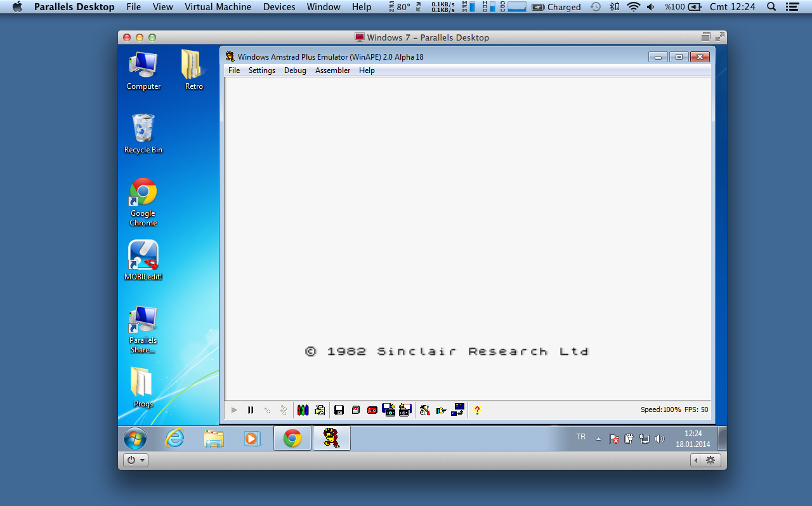Select the Recycle Bin desktop icon
This screenshot has height=506, width=812.
(x=143, y=134)
